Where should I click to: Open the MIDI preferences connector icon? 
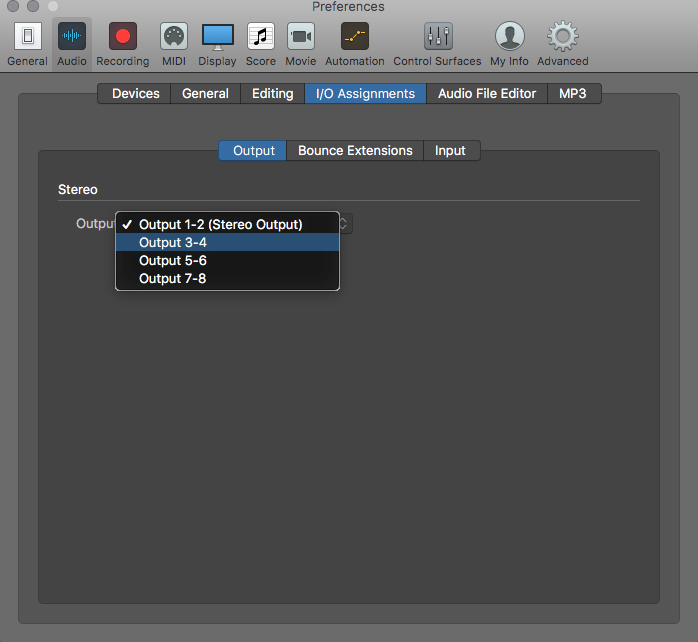point(174,36)
